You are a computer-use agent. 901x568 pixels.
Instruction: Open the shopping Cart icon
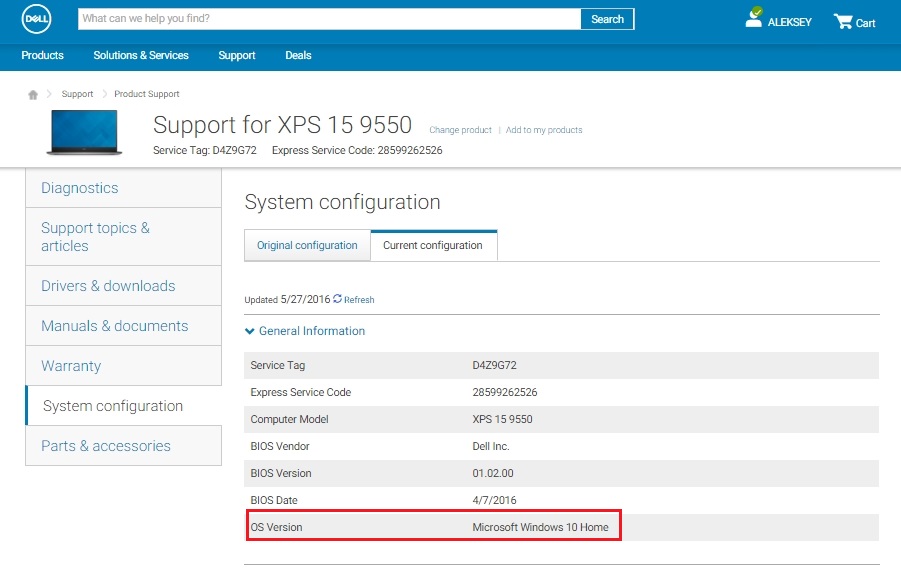(843, 22)
